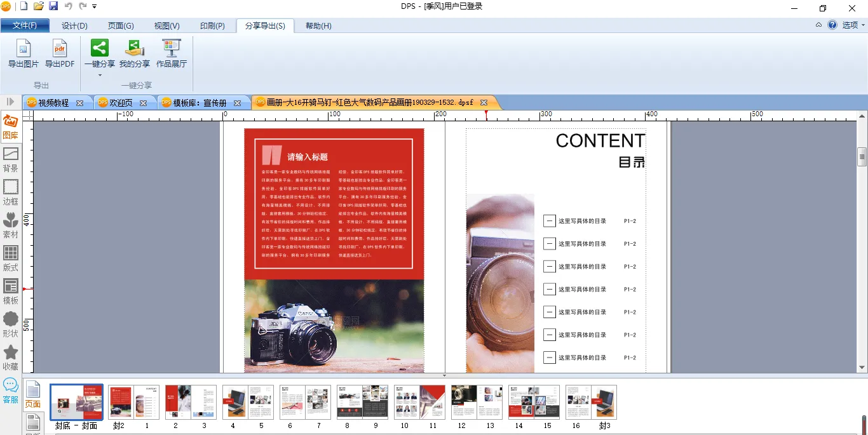Select the page 2-3 spread thumbnail
Viewport: 868px width, 435px height.
[191, 402]
